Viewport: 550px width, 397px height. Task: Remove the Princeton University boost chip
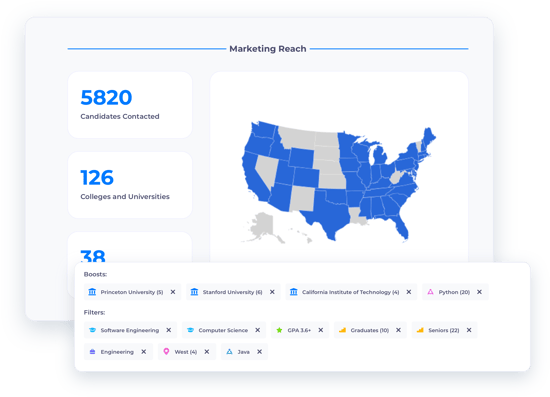173,292
